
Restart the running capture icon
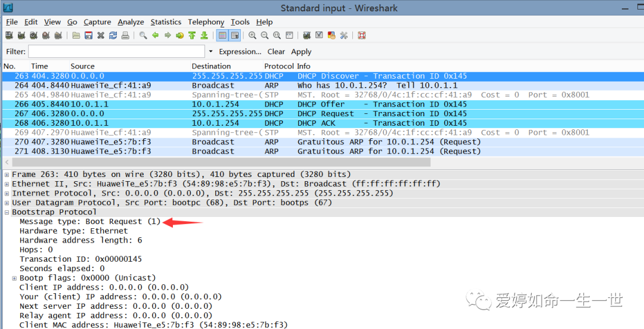[x=58, y=36]
